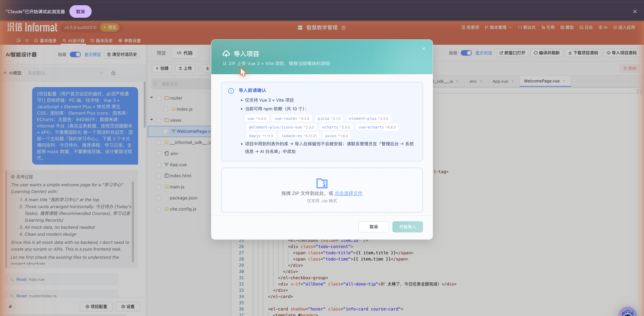Check the router folder checkbox
Screen dimensions: 644x316
[158, 98]
